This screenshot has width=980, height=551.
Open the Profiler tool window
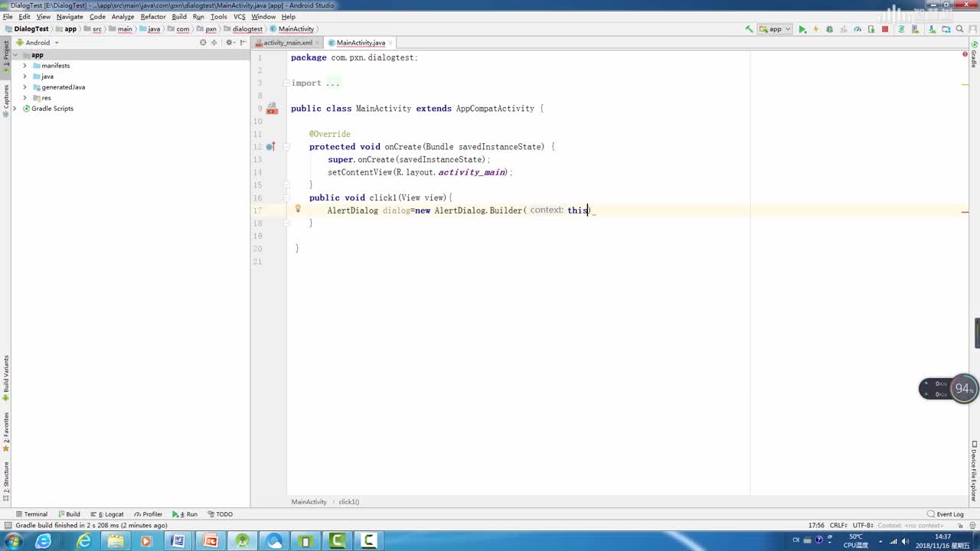[x=149, y=514]
